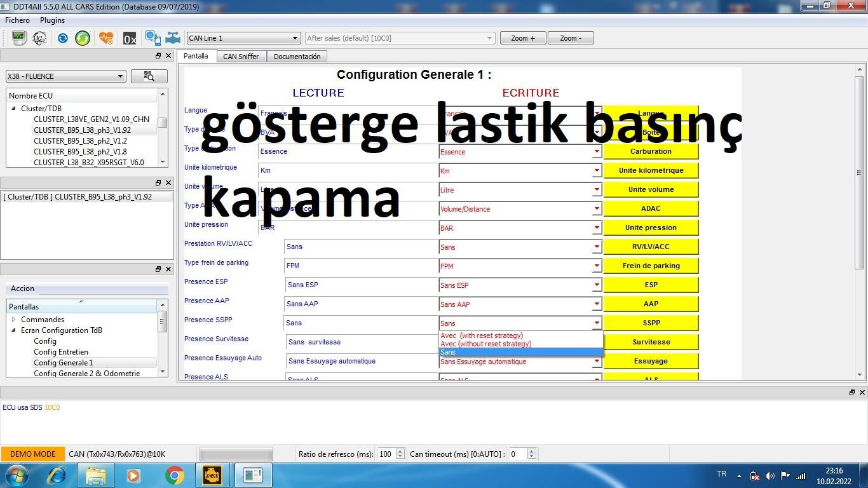Screen dimensions: 868x488
Task: Open the Plugins menu
Action: click(52, 20)
